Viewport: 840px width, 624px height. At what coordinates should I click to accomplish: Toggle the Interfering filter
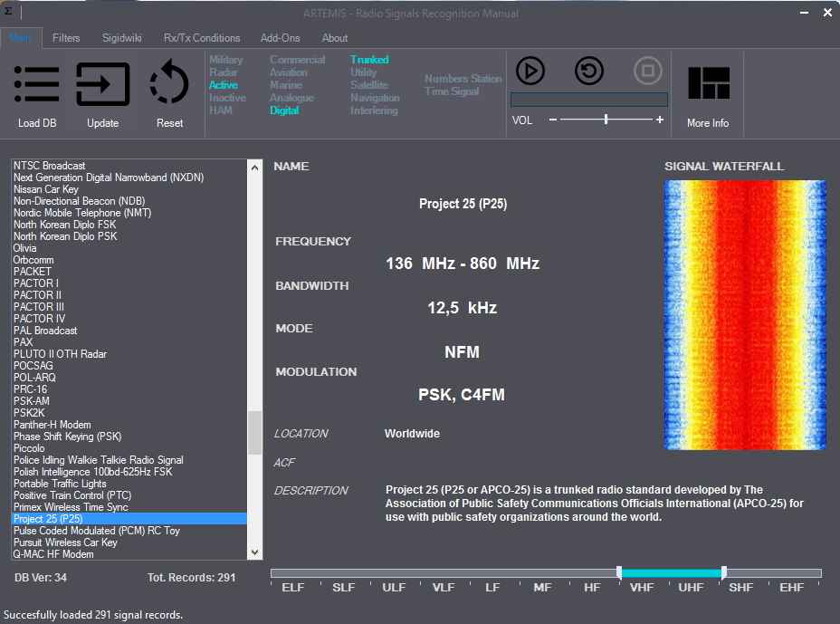(x=374, y=110)
